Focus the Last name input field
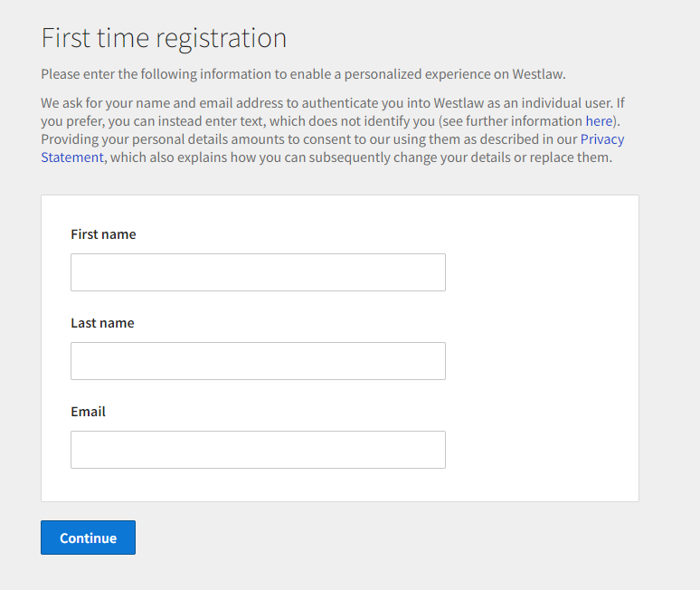 point(258,361)
